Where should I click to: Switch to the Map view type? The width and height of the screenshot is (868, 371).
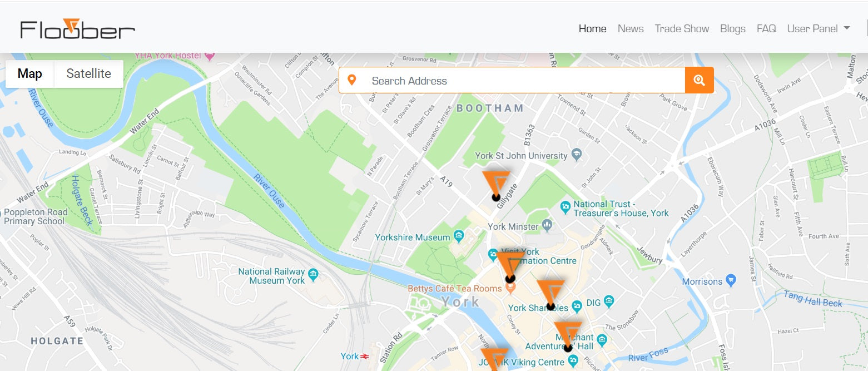(x=30, y=74)
